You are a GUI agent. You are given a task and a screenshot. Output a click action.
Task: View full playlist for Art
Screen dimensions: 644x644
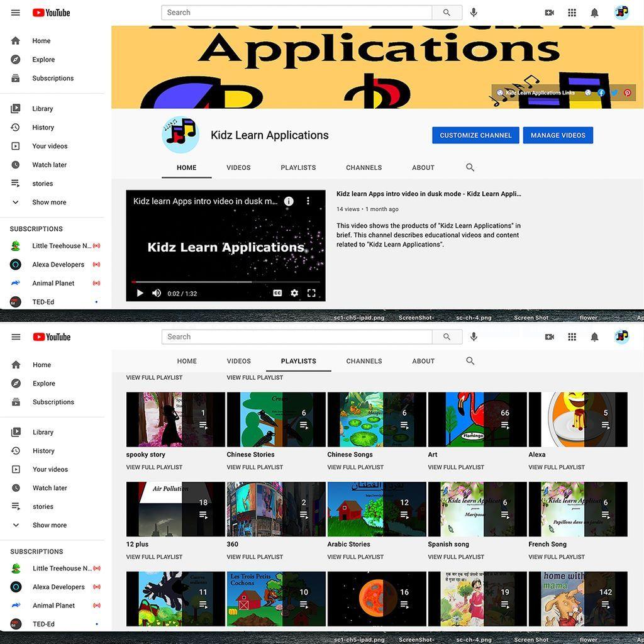pyautogui.click(x=456, y=467)
